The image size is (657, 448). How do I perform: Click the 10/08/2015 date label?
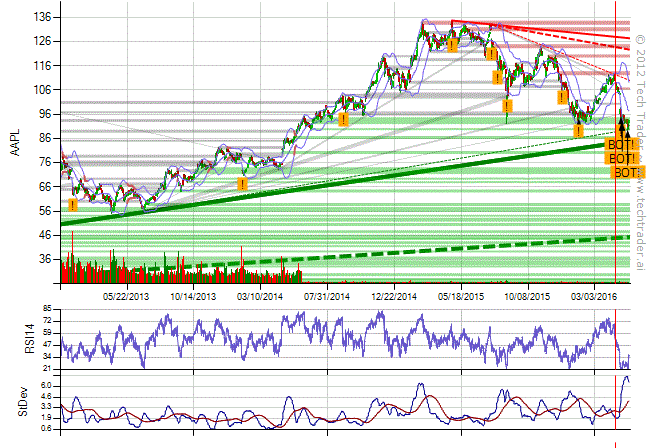pos(527,296)
